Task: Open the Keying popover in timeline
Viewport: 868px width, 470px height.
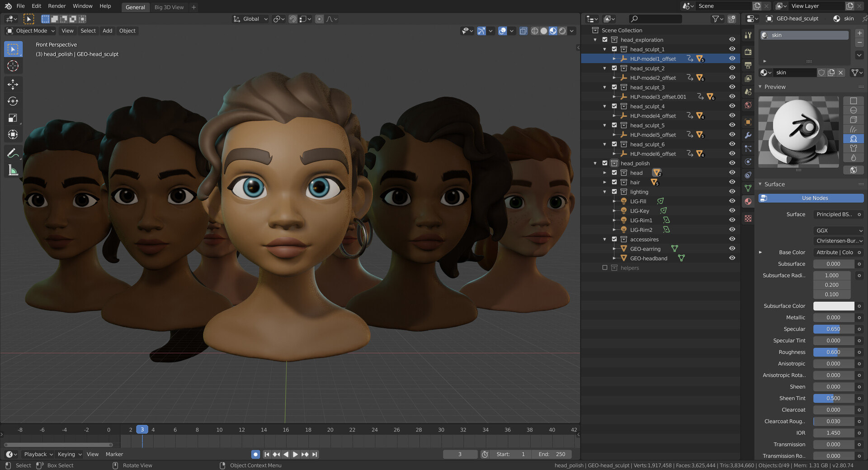Action: pyautogui.click(x=70, y=454)
